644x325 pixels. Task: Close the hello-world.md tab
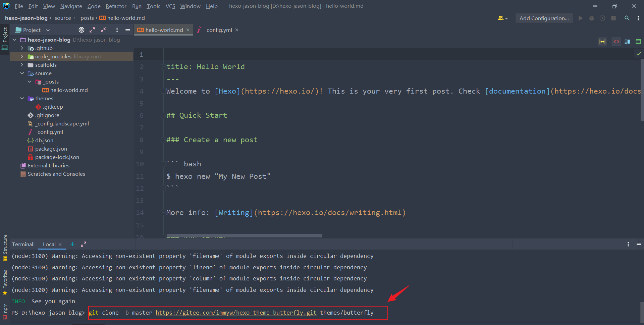pos(188,30)
